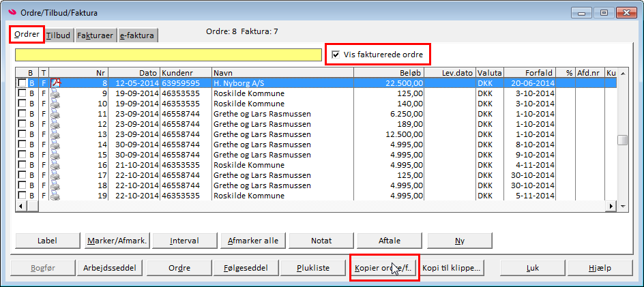Viewport: 644px width, 287px height.
Task: Click the Arbejdsseddel button
Action: [x=110, y=268]
